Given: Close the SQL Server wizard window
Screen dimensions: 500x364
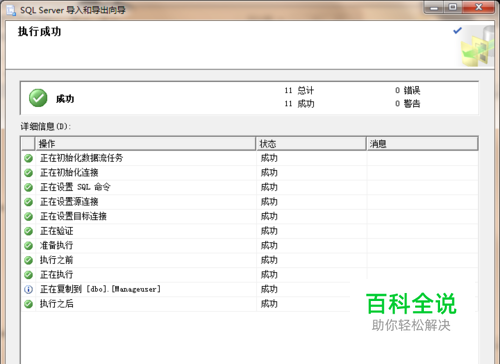Looking at the screenshot, I should [x=479, y=8].
